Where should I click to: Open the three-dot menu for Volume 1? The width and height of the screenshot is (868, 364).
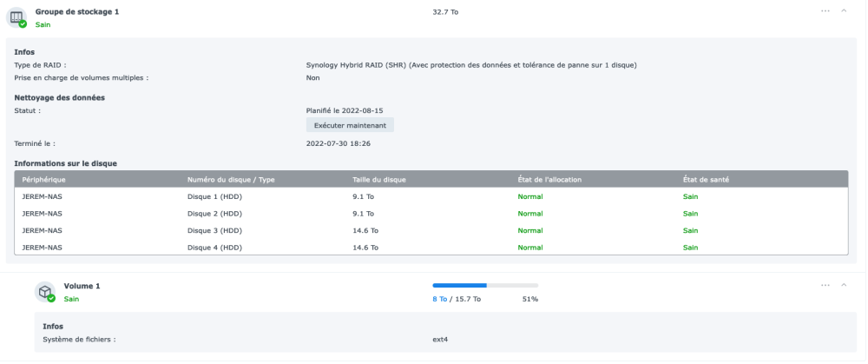(825, 285)
